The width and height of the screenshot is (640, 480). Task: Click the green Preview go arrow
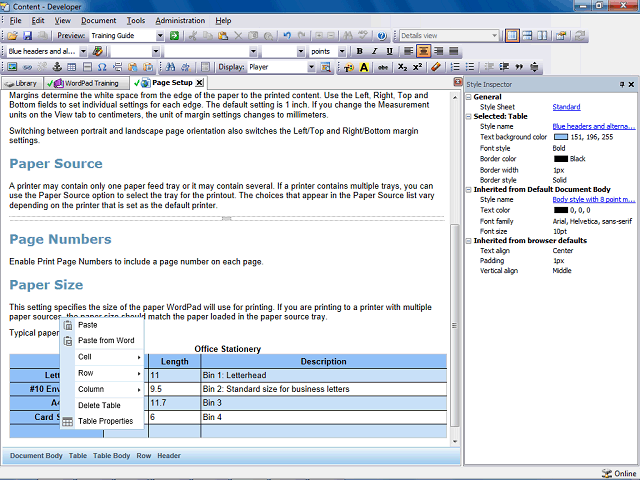[174, 36]
